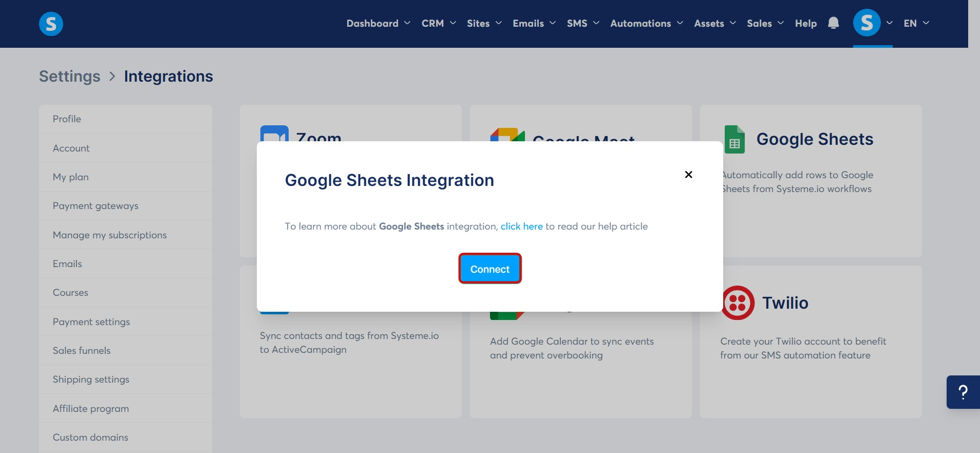Close the Google Sheets Integration dialog
980x453 pixels.
point(688,175)
